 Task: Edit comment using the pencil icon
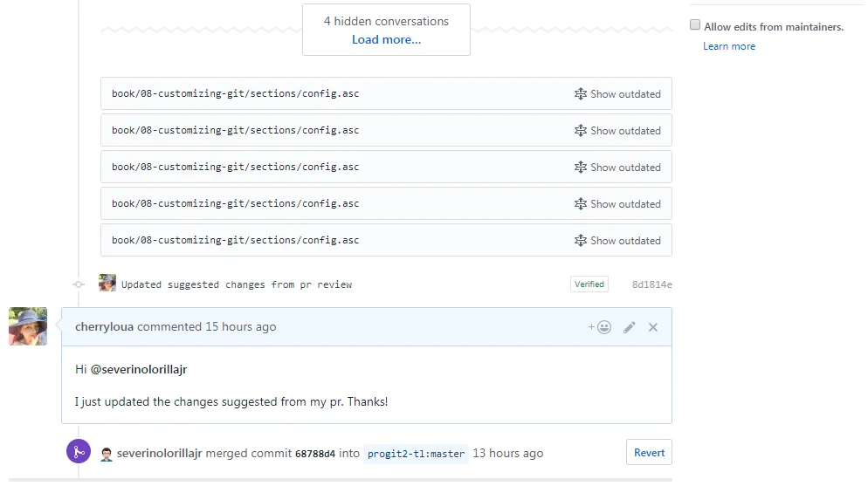(630, 327)
